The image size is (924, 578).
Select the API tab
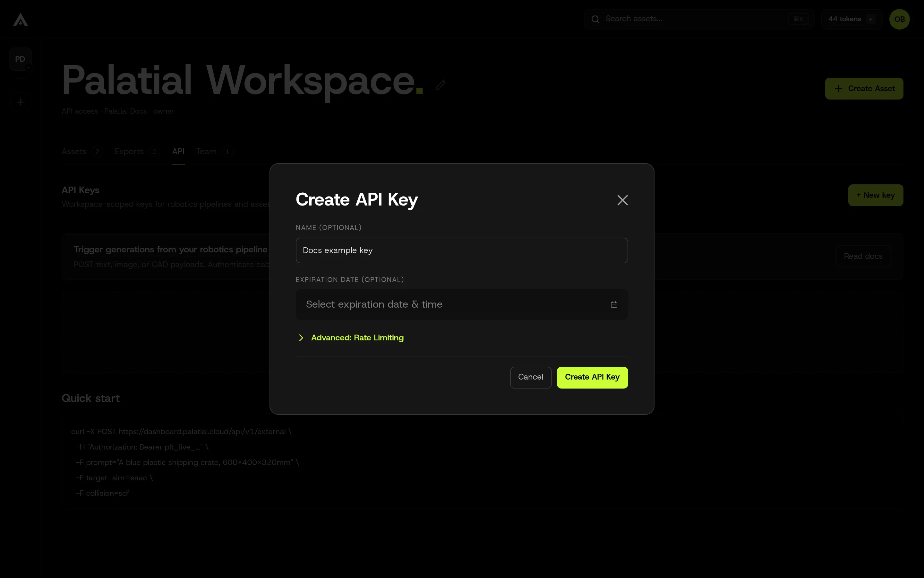click(178, 152)
